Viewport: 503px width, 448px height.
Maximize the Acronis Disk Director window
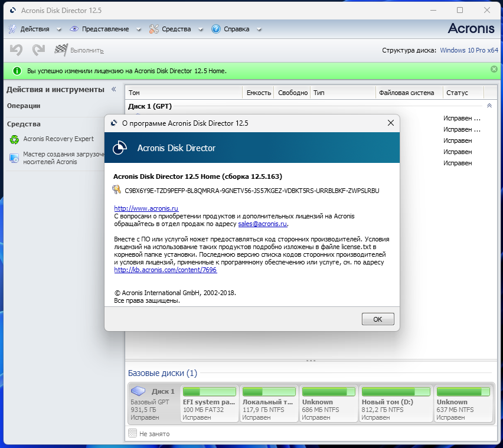(460, 10)
